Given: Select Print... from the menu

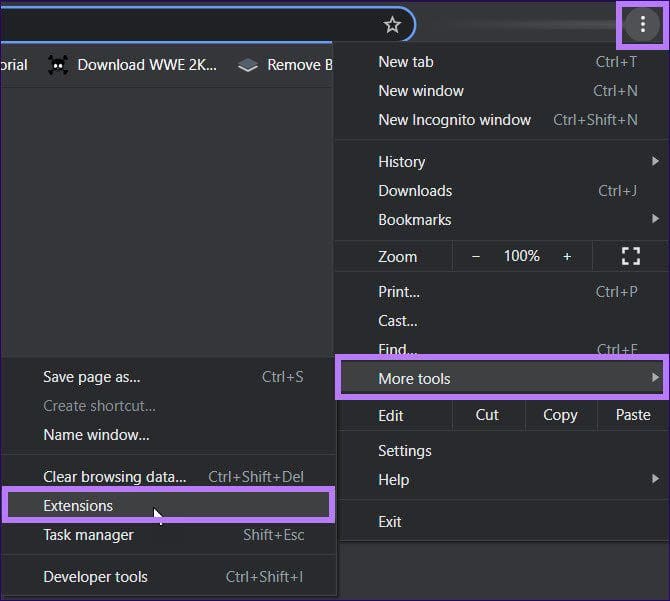Looking at the screenshot, I should point(502,292).
